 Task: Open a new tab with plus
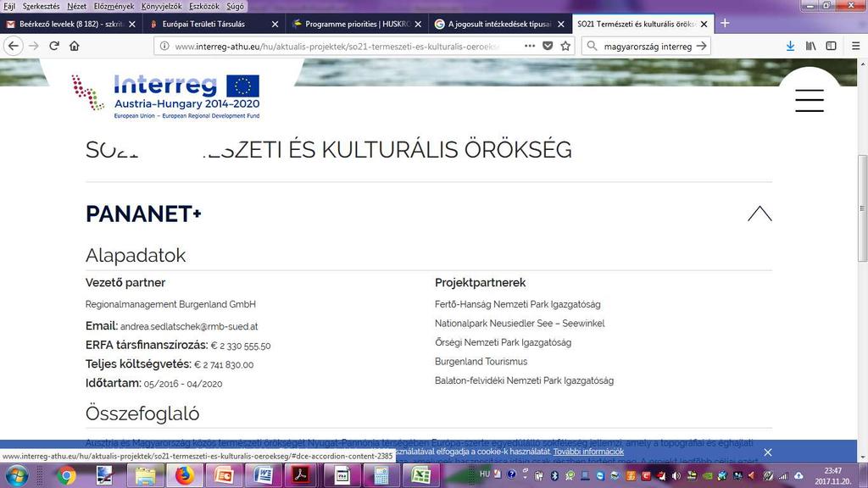[725, 23]
